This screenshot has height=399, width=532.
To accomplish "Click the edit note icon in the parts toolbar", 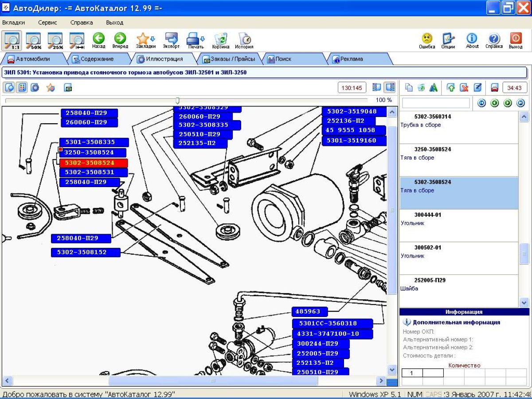I will 477,88.
